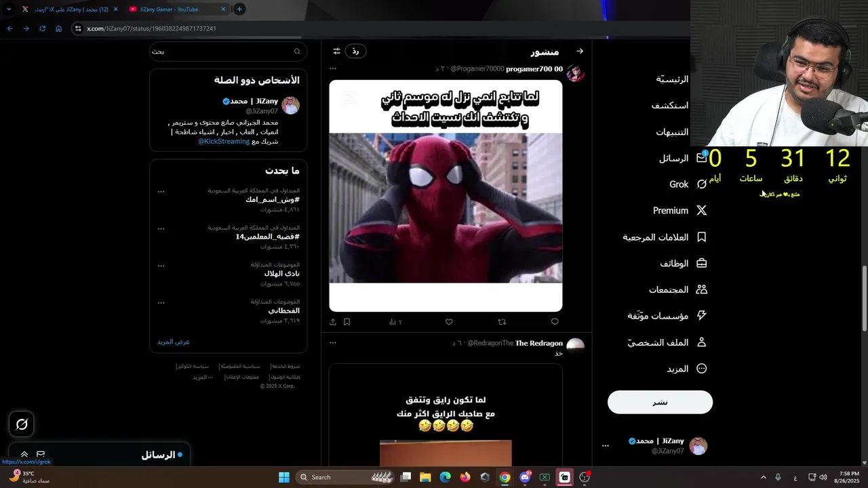868x488 pixels.
Task: Like the Spider-Man meme post
Action: 449,322
